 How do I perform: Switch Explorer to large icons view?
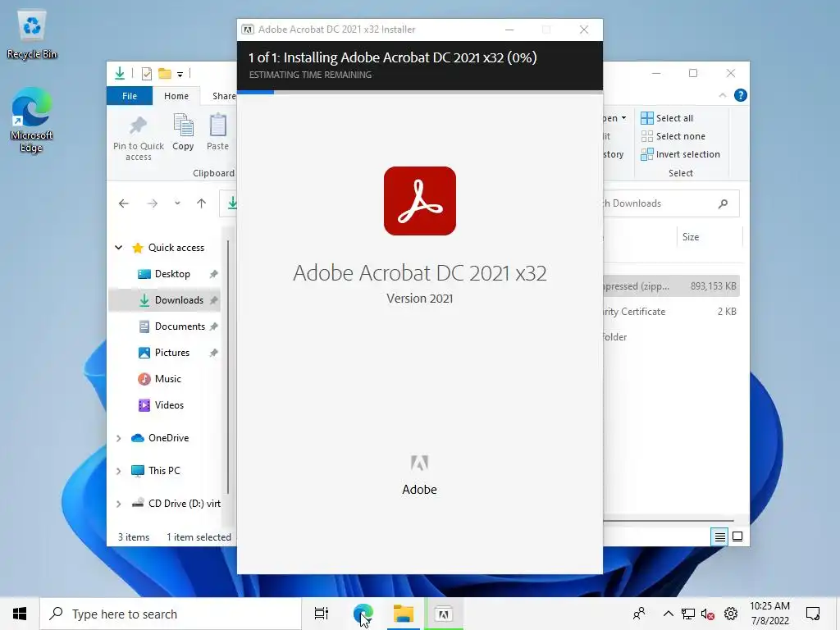[737, 536]
